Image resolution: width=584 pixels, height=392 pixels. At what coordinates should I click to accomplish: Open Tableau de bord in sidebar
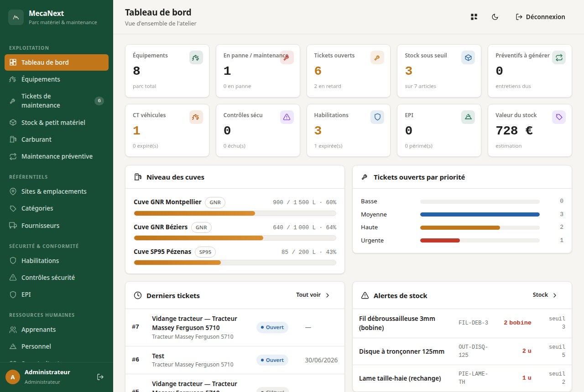point(57,62)
